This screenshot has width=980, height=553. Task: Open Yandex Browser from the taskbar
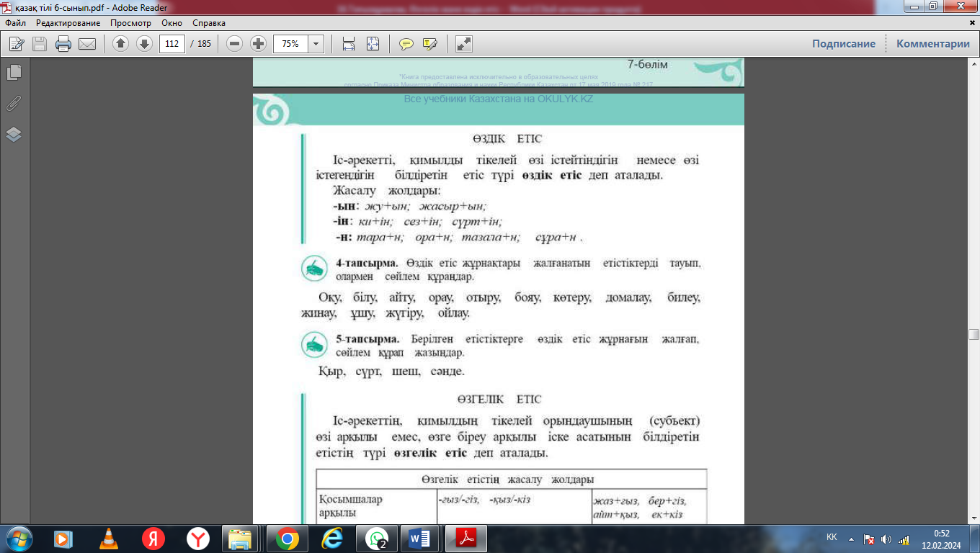click(197, 539)
